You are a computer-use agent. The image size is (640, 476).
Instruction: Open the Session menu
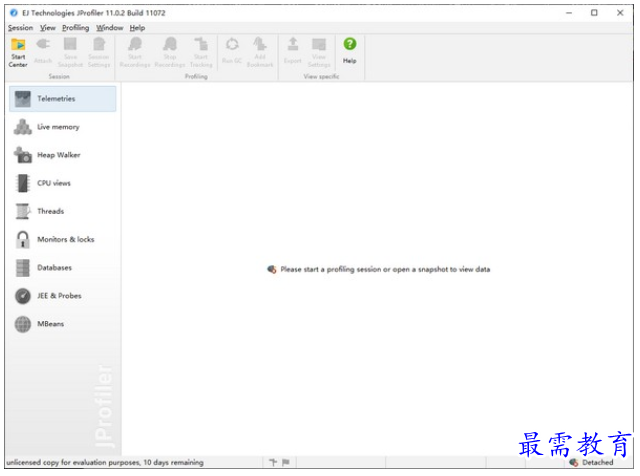pyautogui.click(x=20, y=28)
